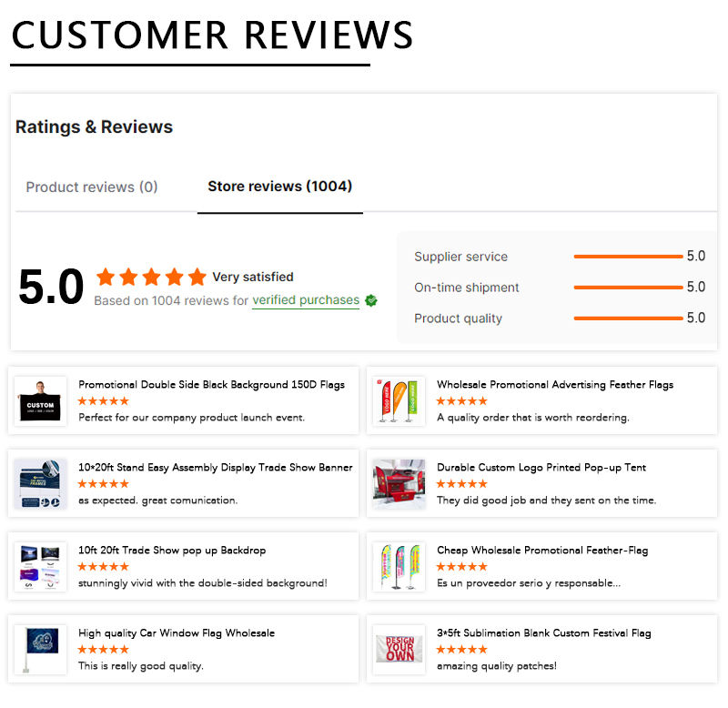The width and height of the screenshot is (728, 708).
Task: Switch to the Product reviews (0) tab
Action: point(92,187)
